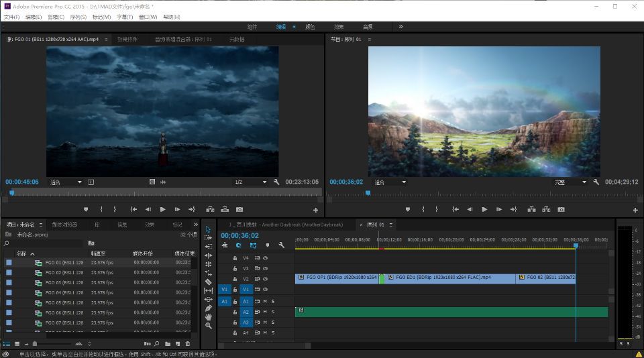Click trash Clear icon in Project panel
The image size is (644, 358).
[188, 344]
